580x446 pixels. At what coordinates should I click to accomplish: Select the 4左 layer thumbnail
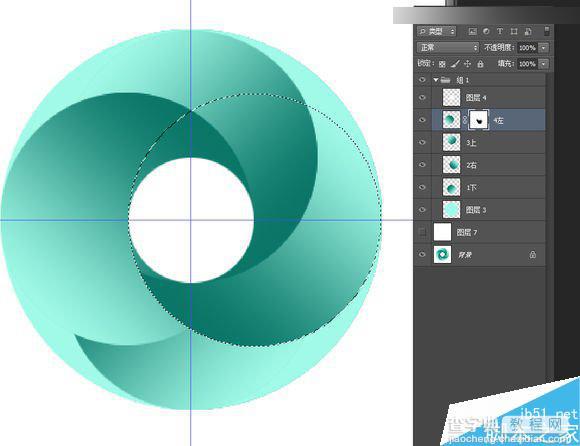click(451, 120)
